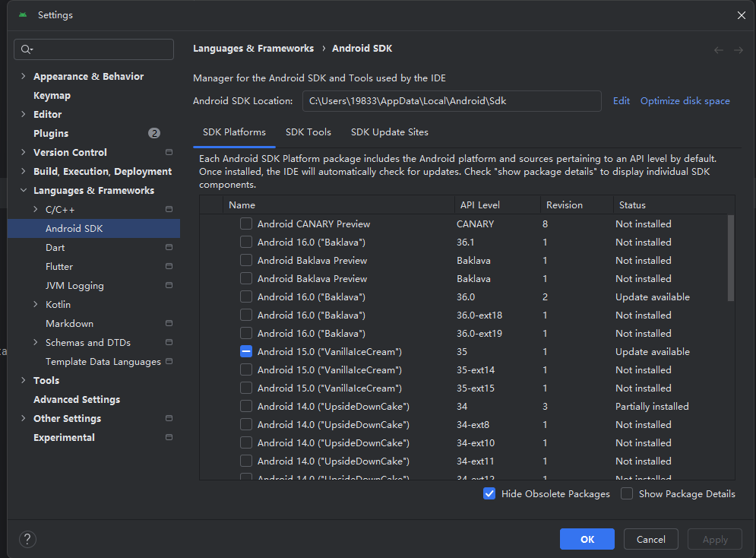
Task: Click the project-level icon beside Template Data Languages
Action: tap(169, 361)
